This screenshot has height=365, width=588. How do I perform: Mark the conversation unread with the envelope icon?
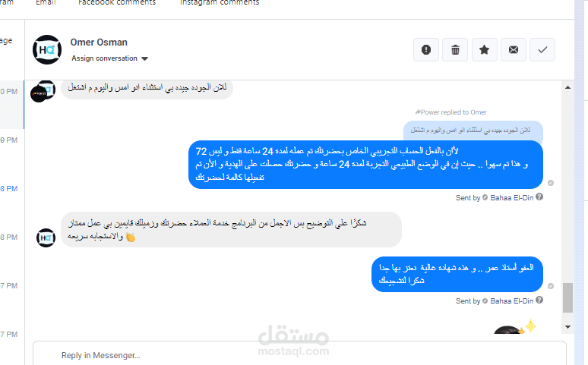tap(514, 49)
